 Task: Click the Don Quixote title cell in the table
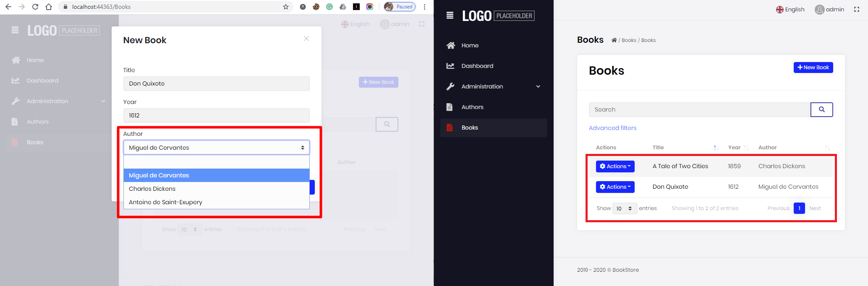[670, 187]
